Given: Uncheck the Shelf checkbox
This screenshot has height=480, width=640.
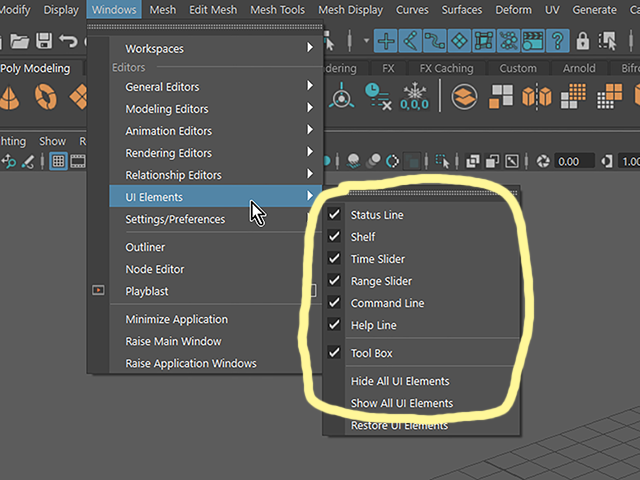Looking at the screenshot, I should coord(334,236).
